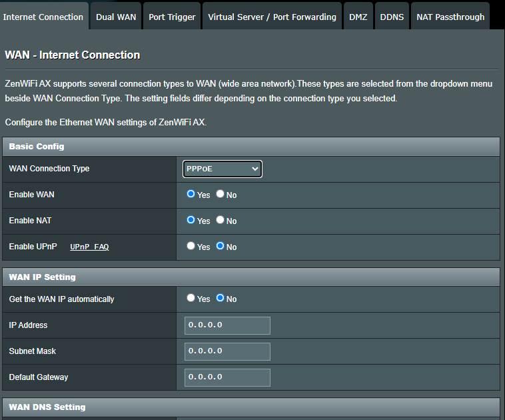Switch to the DMZ tab
Image resolution: width=505 pixels, height=420 pixels.
click(358, 17)
